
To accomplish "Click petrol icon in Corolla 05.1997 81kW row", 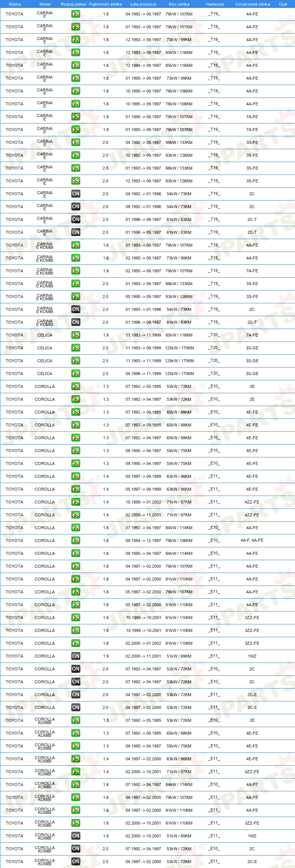I will pyautogui.click(x=75, y=605).
